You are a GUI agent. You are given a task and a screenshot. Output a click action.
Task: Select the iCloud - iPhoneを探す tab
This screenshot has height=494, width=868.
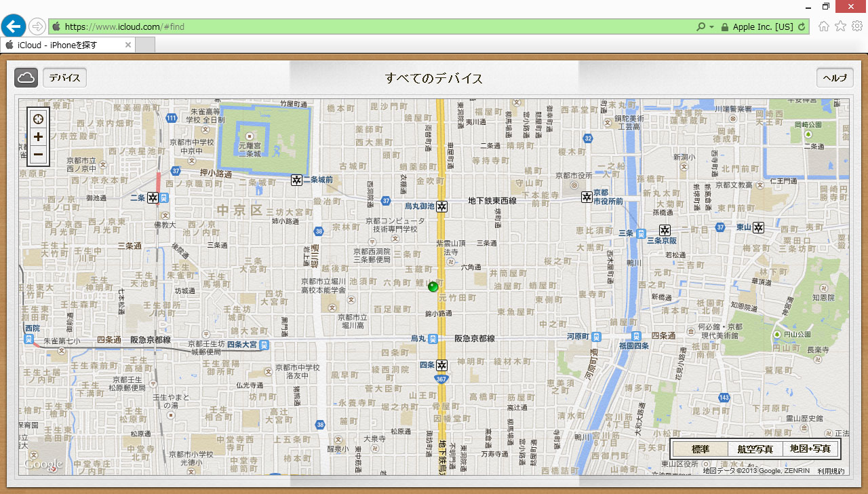(x=68, y=45)
